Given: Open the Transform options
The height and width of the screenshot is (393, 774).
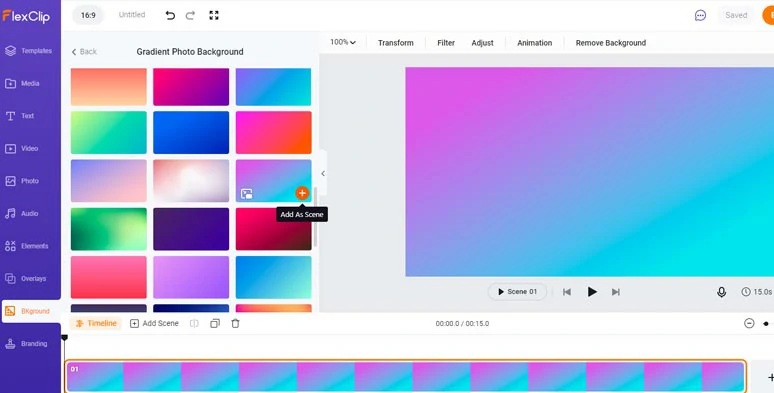Looking at the screenshot, I should 396,43.
